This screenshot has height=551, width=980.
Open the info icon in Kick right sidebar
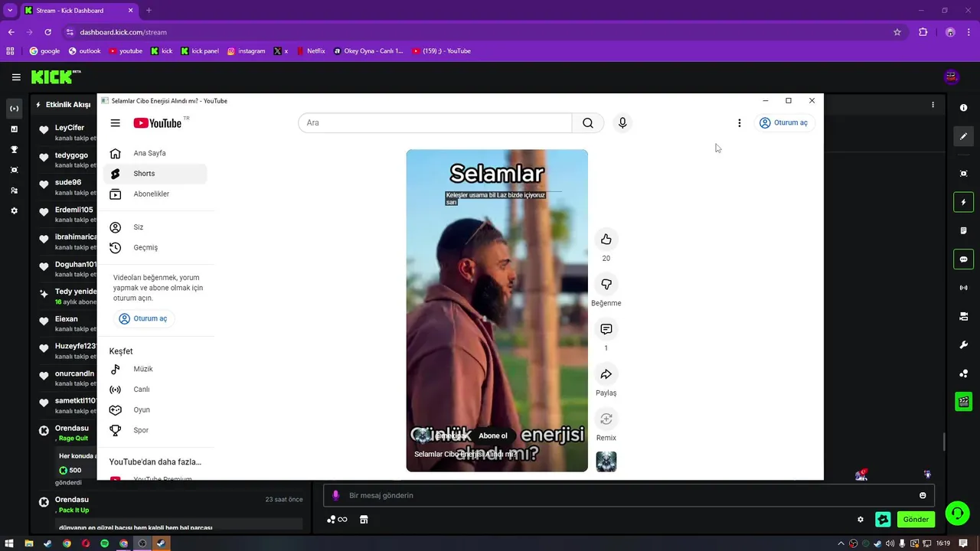click(964, 108)
